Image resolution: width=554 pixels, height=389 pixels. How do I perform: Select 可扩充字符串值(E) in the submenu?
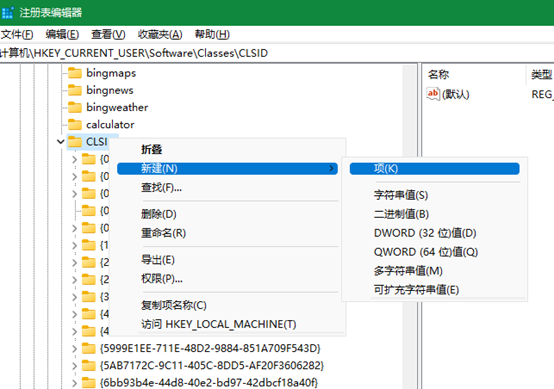(435, 290)
